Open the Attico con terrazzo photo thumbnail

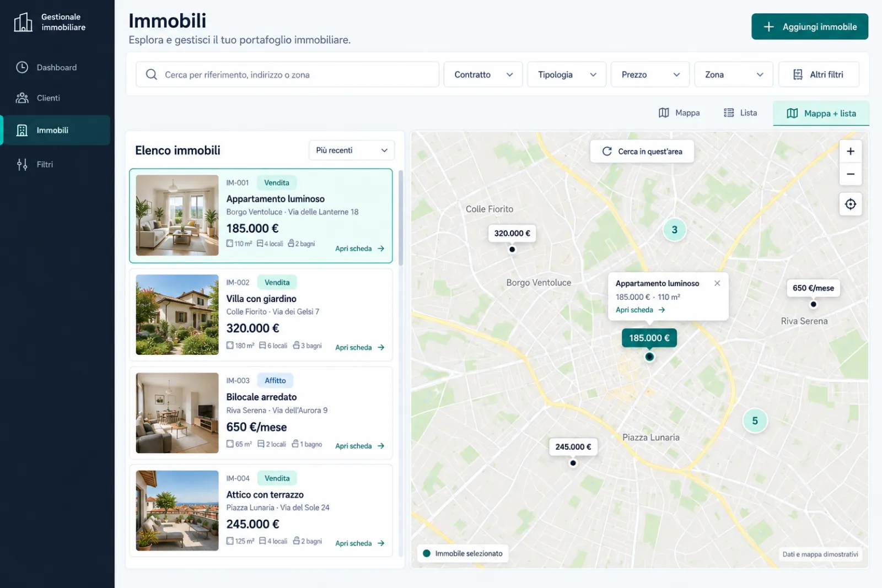point(177,510)
